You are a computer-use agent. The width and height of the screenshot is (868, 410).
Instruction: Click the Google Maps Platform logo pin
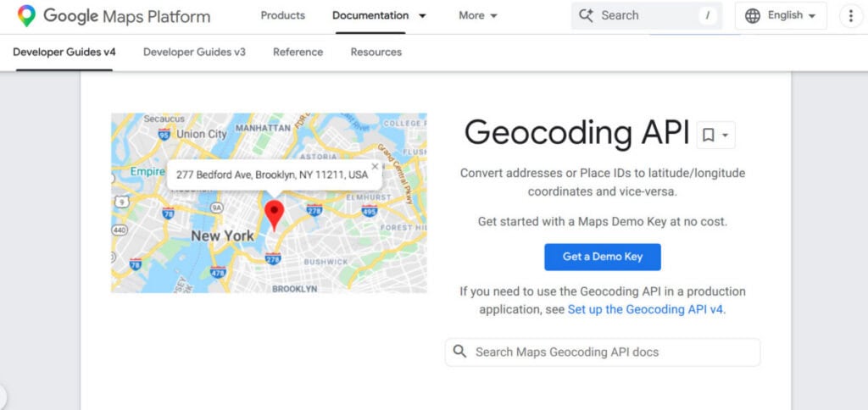(26, 16)
